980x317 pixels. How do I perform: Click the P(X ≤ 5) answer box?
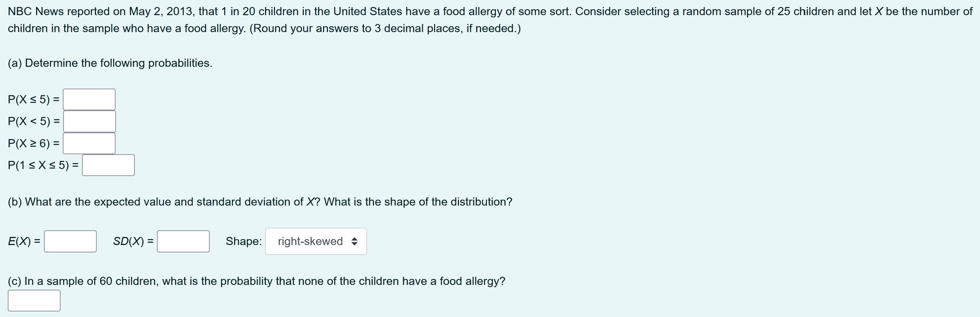pyautogui.click(x=89, y=99)
